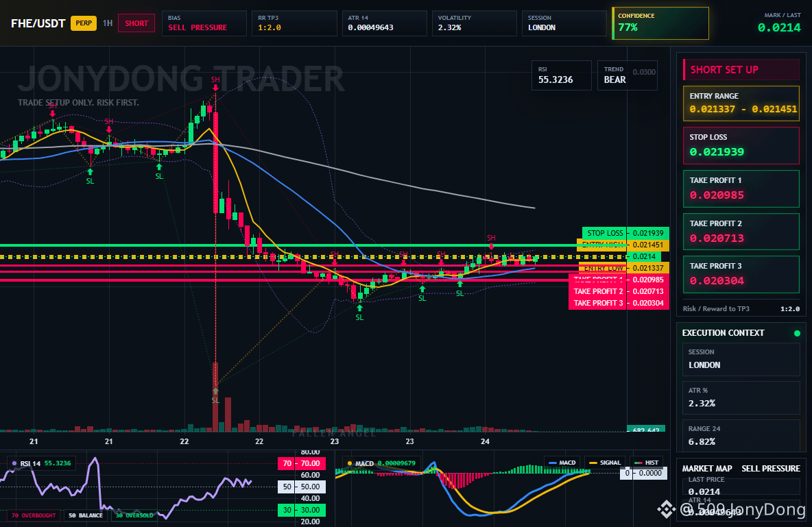Click the SESSION LONDON header card
Image resolution: width=812 pixels, height=527 pixels.
pos(564,23)
